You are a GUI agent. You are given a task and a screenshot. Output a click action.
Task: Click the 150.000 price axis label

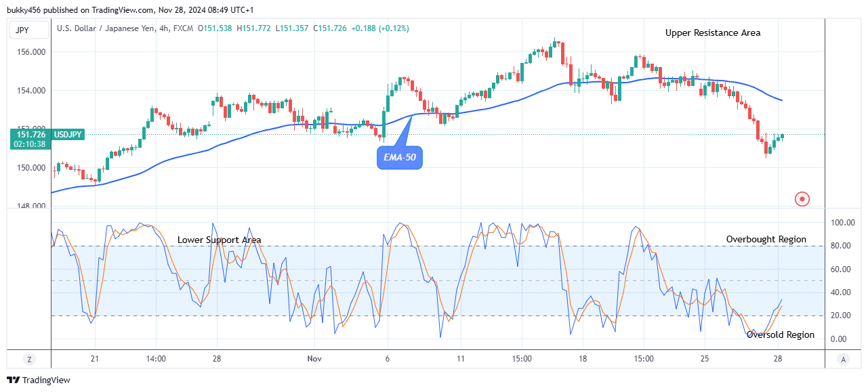tap(31, 168)
